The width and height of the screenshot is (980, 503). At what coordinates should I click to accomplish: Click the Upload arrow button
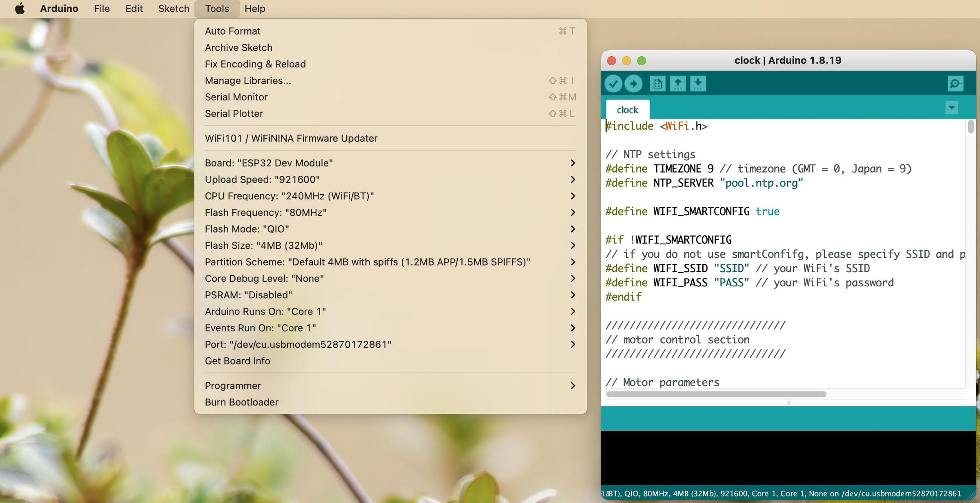tap(633, 84)
